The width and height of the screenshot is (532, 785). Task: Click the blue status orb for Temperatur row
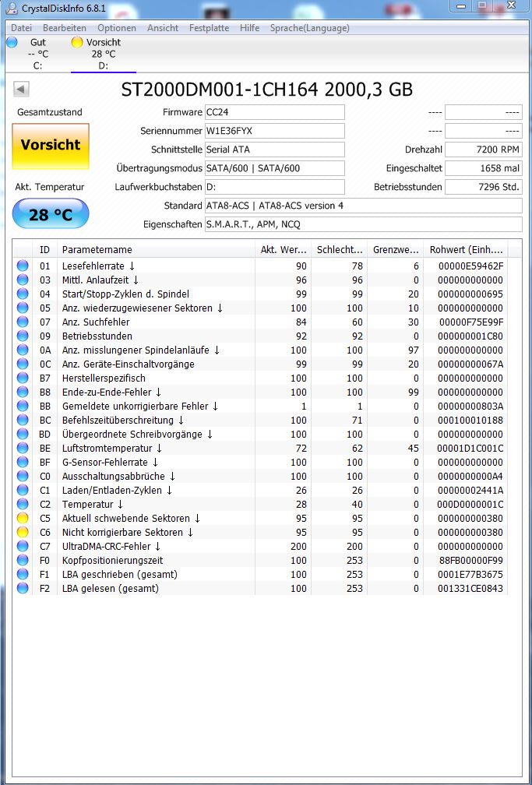(23, 504)
